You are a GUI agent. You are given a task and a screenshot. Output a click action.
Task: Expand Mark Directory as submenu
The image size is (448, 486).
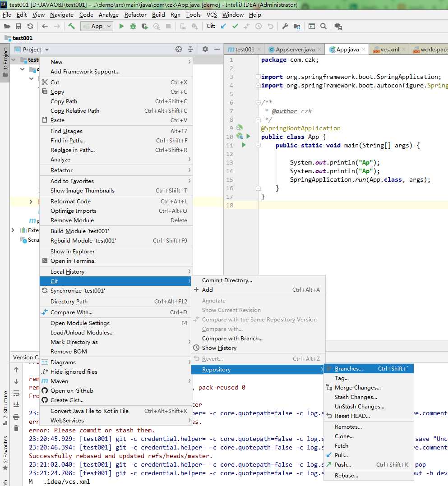116,342
